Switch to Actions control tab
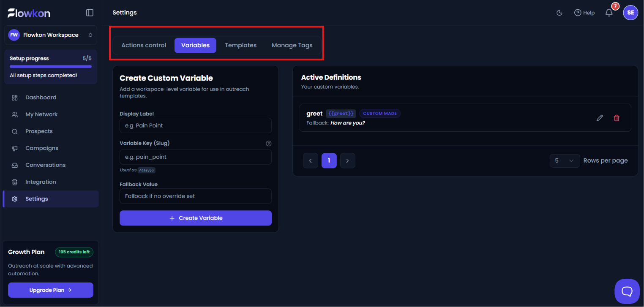Viewport: 644px width, 307px height. (x=144, y=45)
